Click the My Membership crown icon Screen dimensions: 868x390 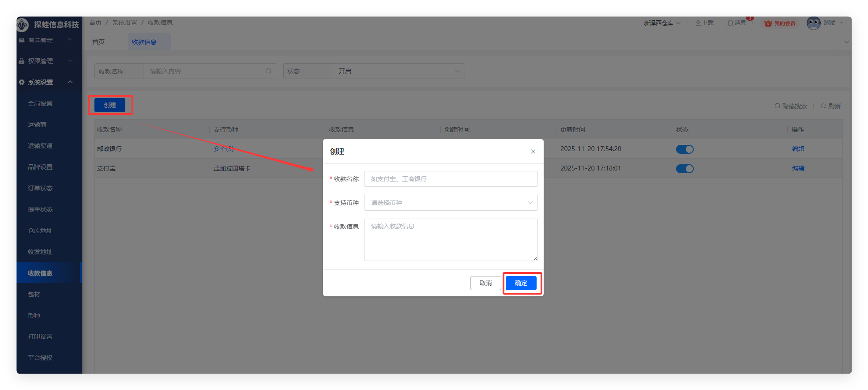point(768,23)
